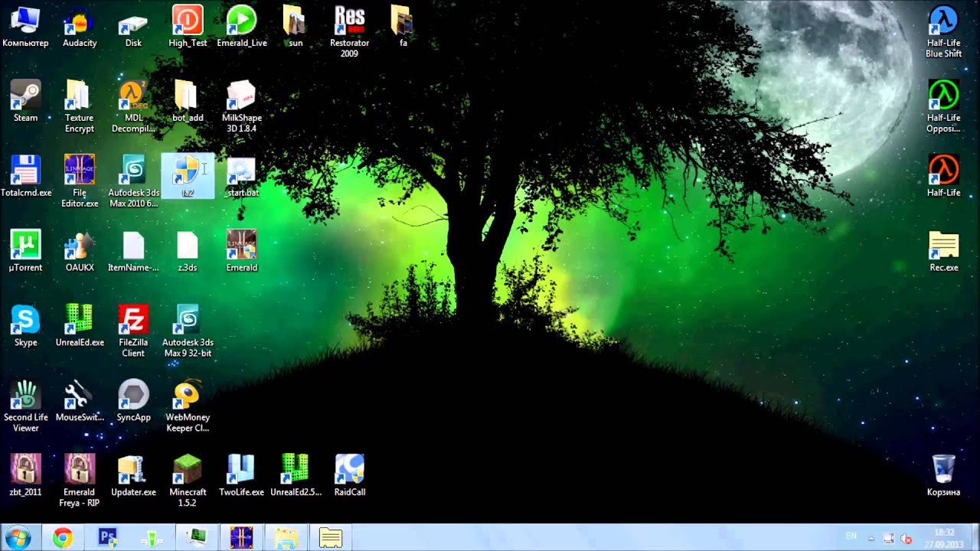Open the yellow notes taskbar item

coord(331,538)
